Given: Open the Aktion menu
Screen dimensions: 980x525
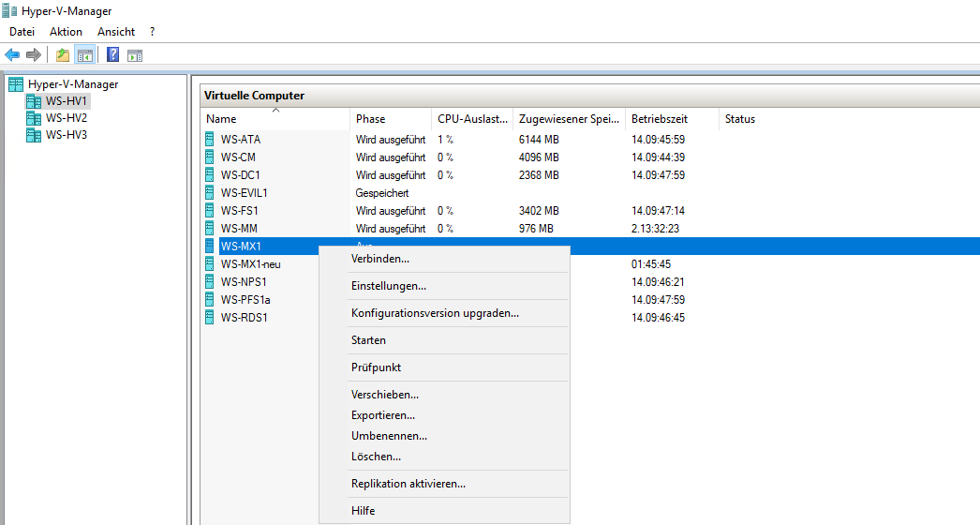Looking at the screenshot, I should [x=66, y=31].
